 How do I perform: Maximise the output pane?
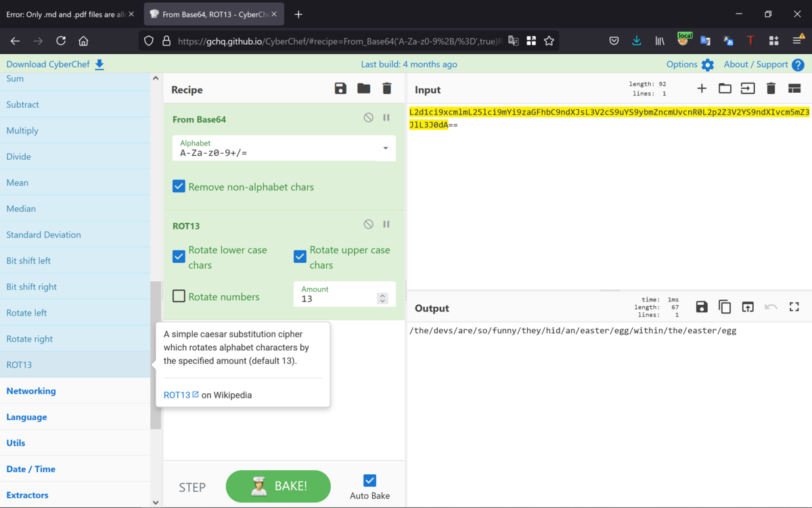coord(794,307)
